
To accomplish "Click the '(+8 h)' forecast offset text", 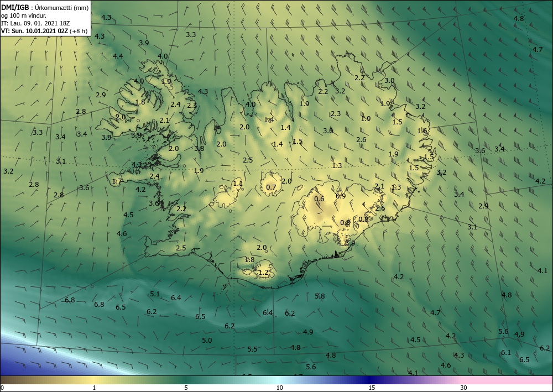I will pyautogui.click(x=79, y=31).
